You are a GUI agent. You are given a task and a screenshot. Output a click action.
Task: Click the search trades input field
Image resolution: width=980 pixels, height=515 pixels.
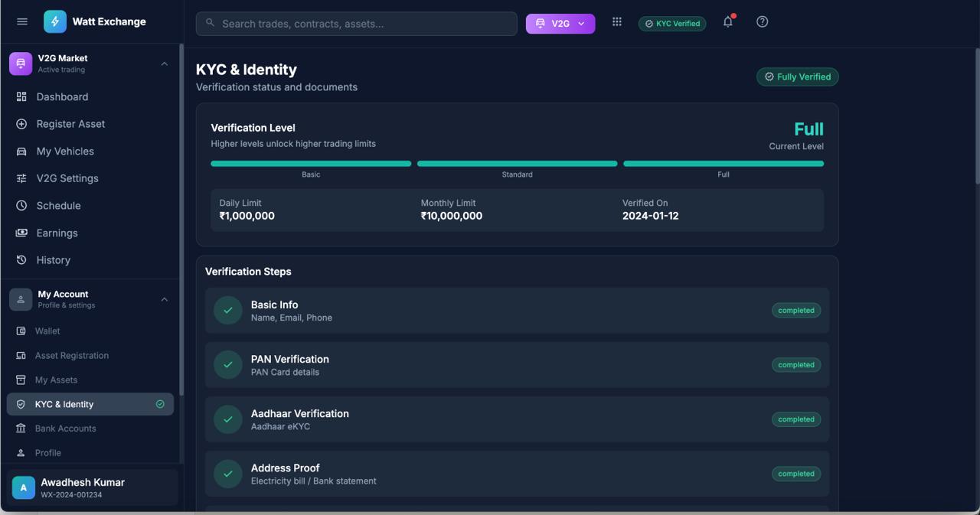[356, 23]
